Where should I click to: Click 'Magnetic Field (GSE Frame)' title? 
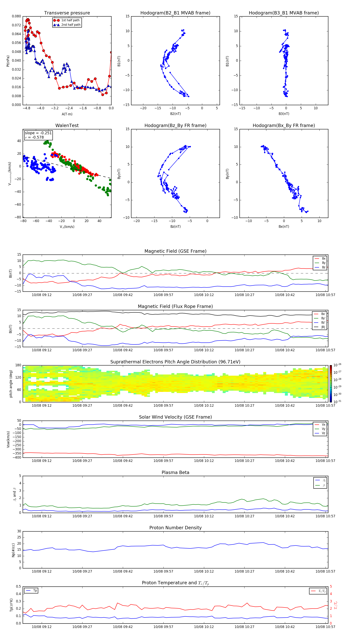click(x=175, y=251)
